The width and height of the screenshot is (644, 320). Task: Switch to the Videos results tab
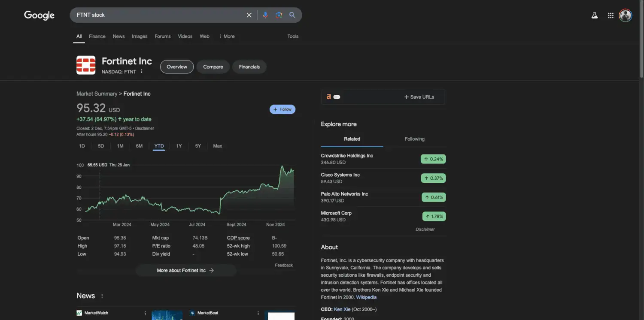(x=185, y=36)
